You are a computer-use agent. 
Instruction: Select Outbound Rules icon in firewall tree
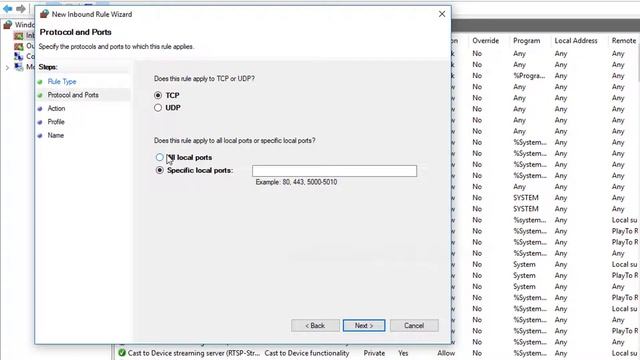click(x=18, y=46)
